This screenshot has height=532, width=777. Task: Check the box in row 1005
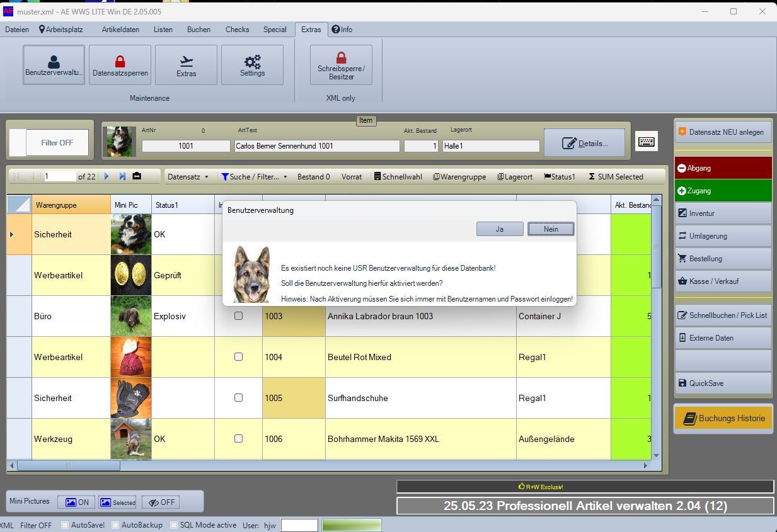238,398
